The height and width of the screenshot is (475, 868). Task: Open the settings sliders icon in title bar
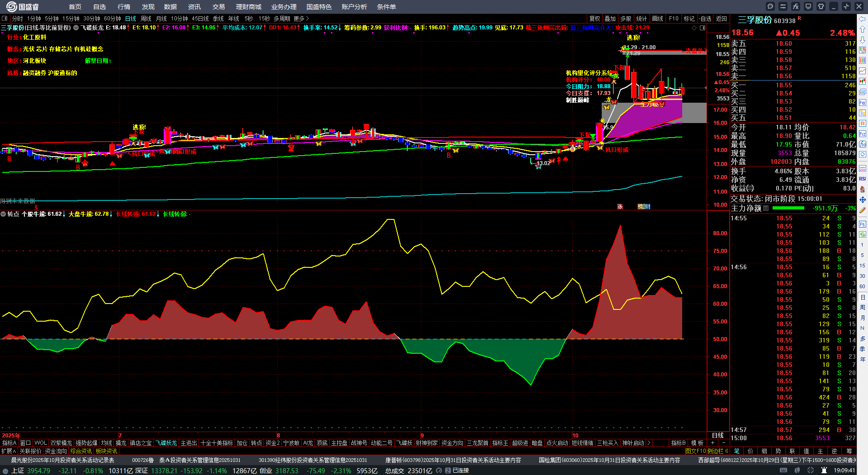tap(783, 6)
